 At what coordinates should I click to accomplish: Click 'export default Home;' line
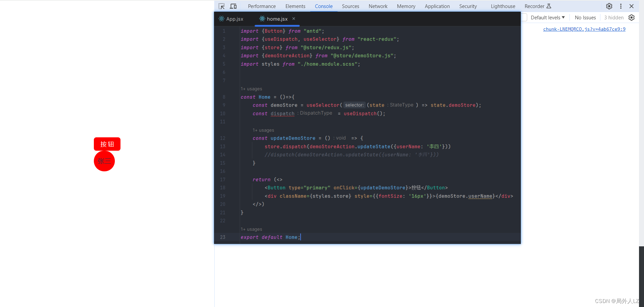coord(271,237)
